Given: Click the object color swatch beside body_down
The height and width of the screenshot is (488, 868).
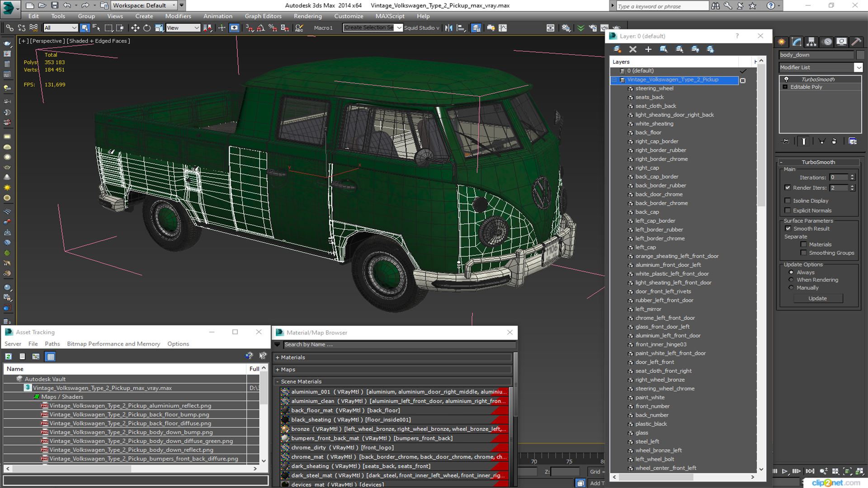Looking at the screenshot, I should point(860,55).
